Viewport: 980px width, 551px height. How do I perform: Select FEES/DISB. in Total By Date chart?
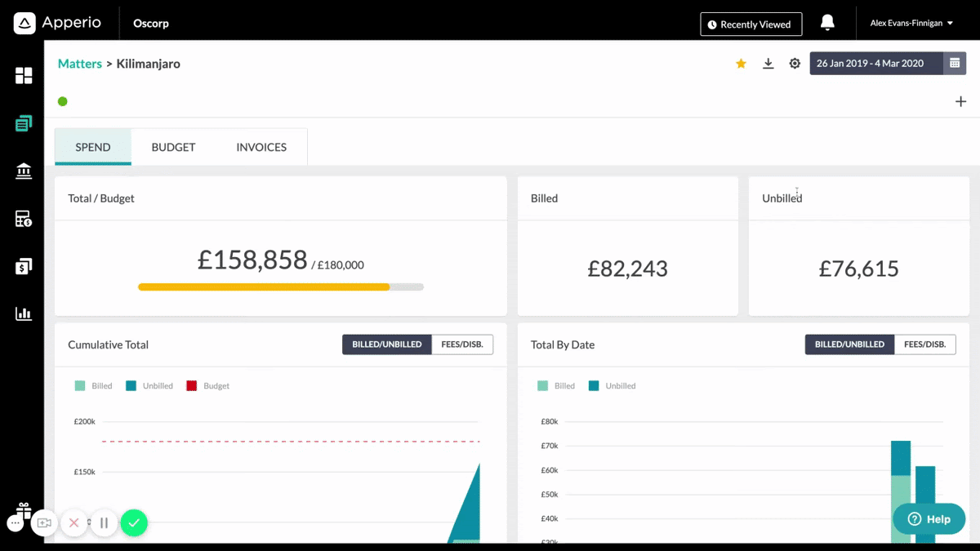925,344
